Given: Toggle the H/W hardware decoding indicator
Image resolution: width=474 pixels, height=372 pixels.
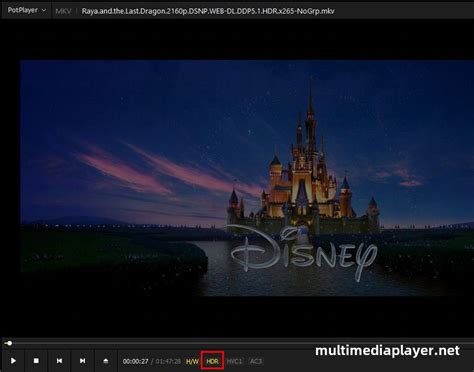Looking at the screenshot, I should (192, 361).
